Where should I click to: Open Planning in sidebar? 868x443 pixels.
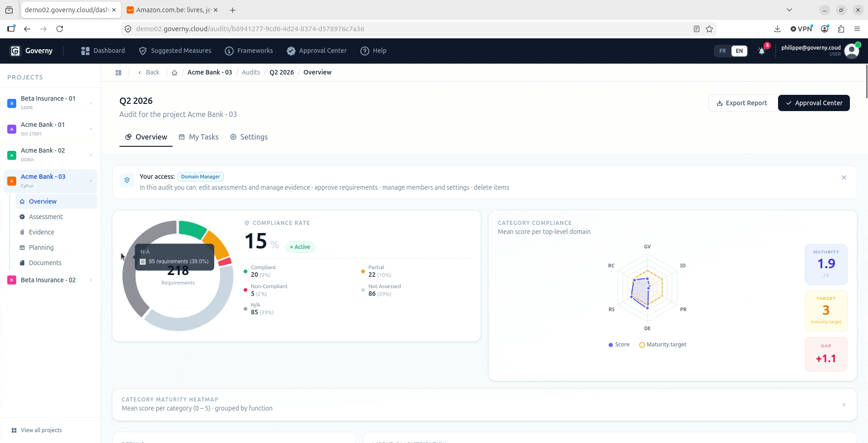click(x=56, y=248)
